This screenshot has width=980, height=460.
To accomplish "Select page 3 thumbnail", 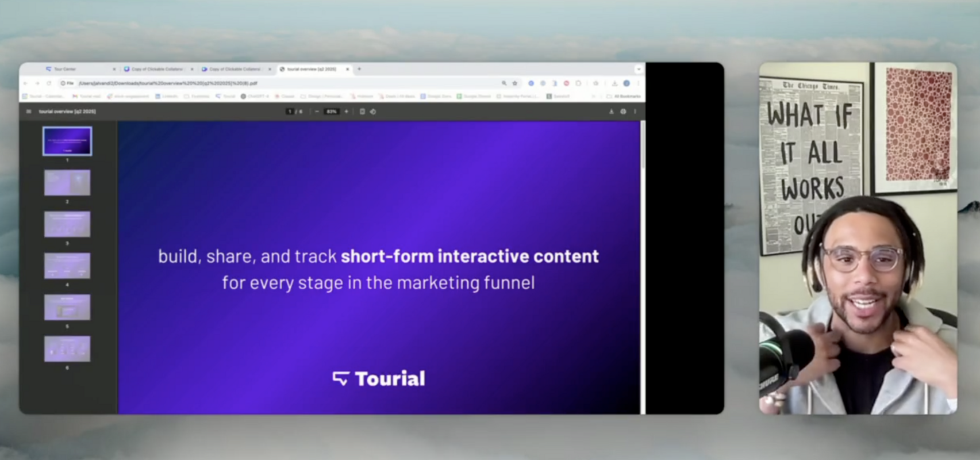I will tap(67, 224).
